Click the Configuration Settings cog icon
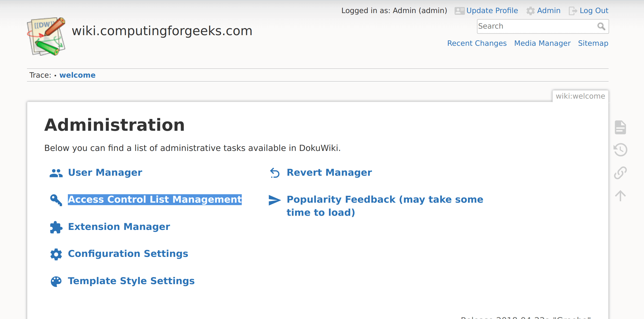 [x=56, y=254]
